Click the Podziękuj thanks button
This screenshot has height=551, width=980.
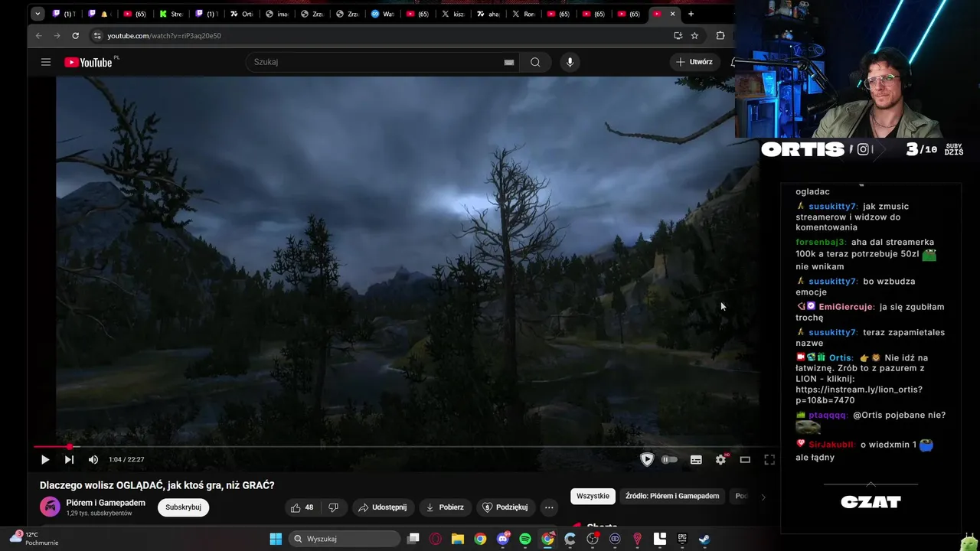tap(505, 507)
